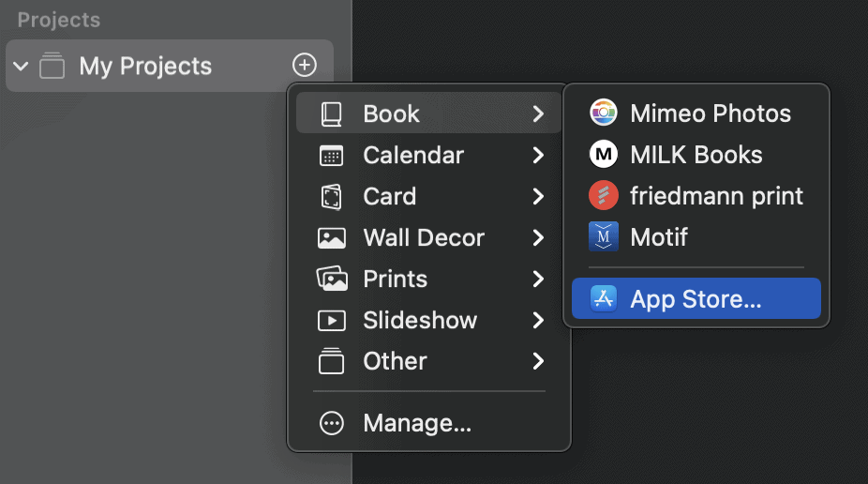This screenshot has height=484, width=868.
Task: Open the Card submenu arrow
Action: tap(538, 196)
